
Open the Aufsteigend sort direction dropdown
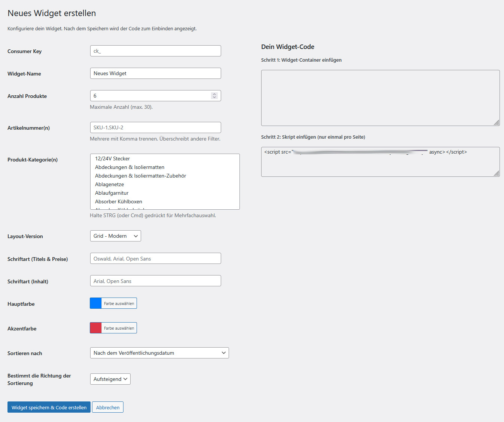point(110,379)
